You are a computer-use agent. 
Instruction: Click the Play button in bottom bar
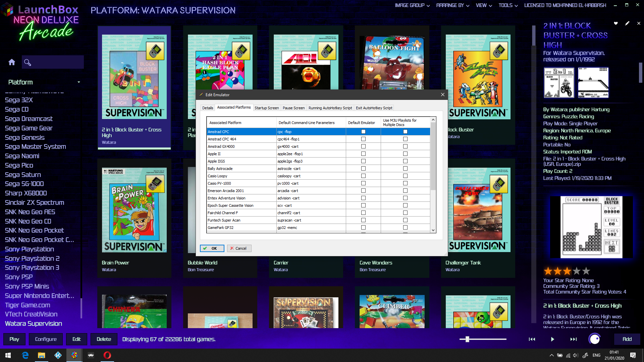coord(14,339)
